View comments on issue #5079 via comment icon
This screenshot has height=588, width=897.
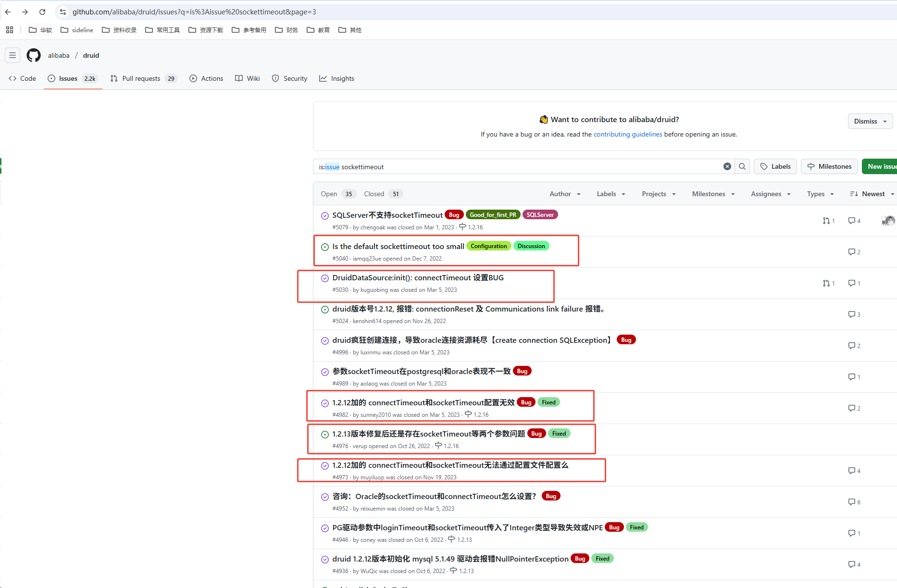click(x=851, y=221)
